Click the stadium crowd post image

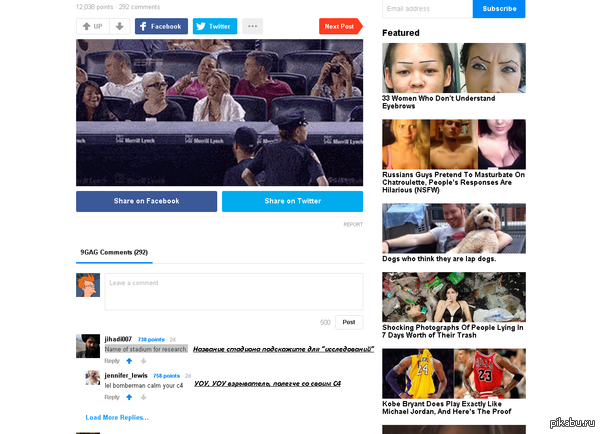[x=220, y=113]
